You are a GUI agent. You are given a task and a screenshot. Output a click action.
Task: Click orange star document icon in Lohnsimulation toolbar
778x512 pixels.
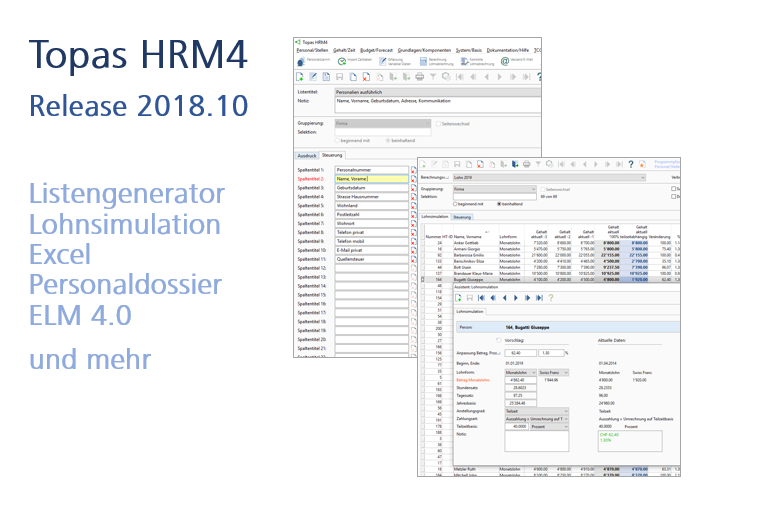(642, 164)
